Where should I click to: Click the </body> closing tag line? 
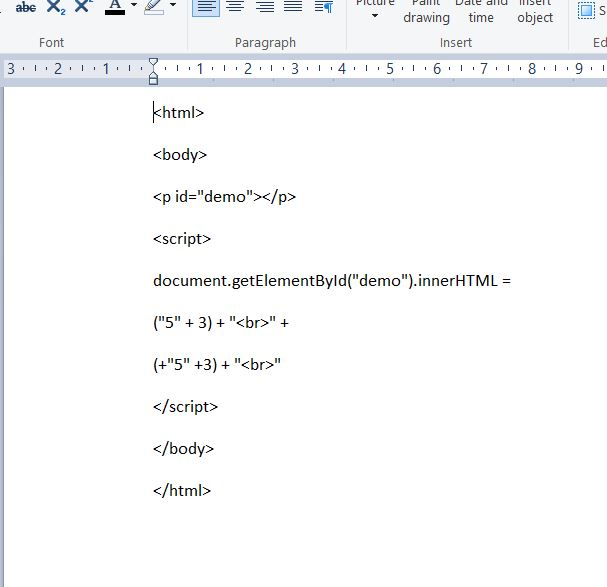click(x=183, y=449)
